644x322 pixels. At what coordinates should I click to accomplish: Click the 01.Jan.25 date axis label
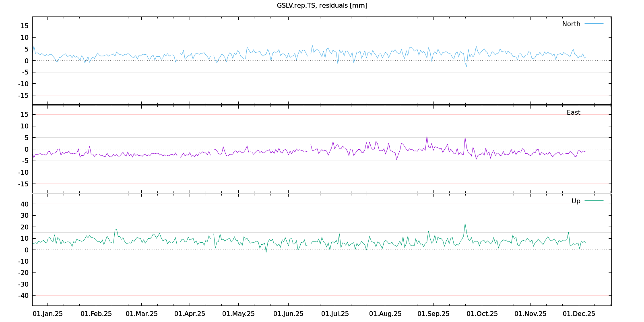point(47,314)
